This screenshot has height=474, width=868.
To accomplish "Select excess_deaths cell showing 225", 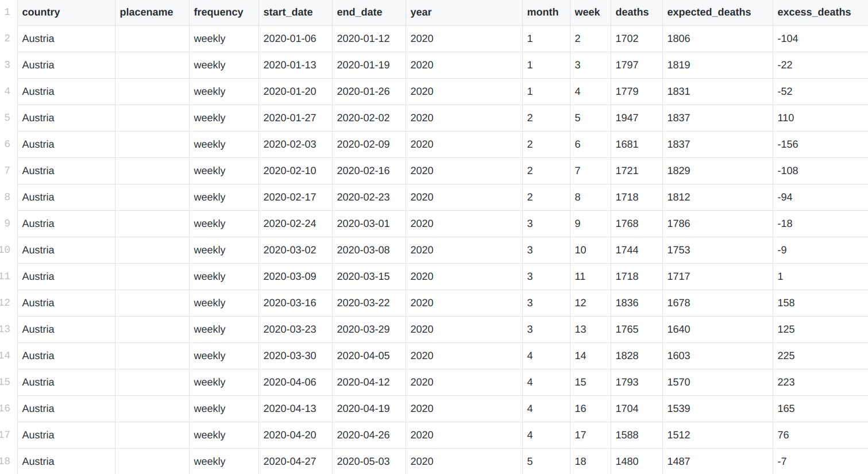I will click(786, 356).
